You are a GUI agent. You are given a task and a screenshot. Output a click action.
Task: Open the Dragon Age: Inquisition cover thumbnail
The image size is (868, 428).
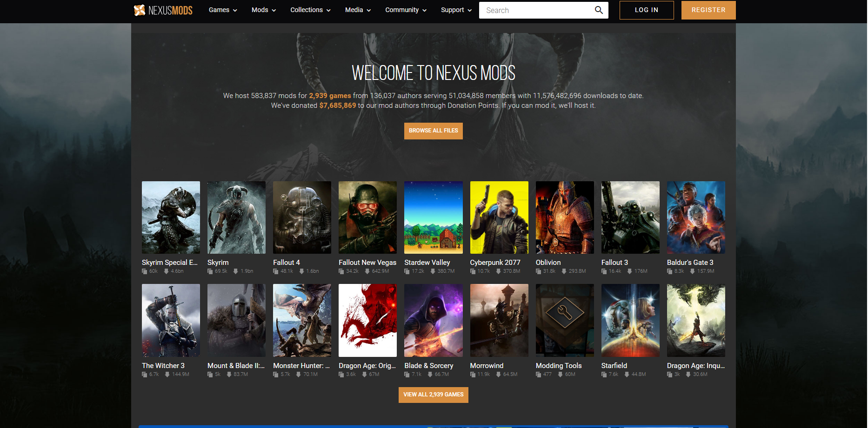[696, 321]
